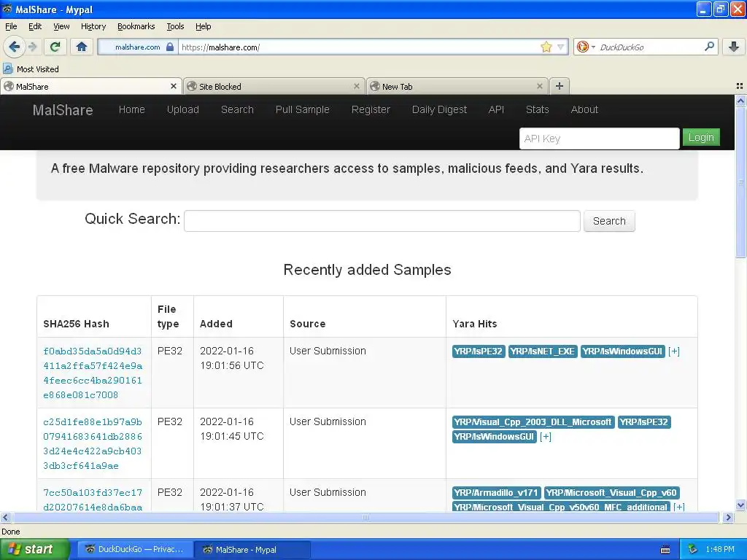Click the MalShare brand logo link
This screenshot has height=560, width=747.
pyautogui.click(x=63, y=110)
